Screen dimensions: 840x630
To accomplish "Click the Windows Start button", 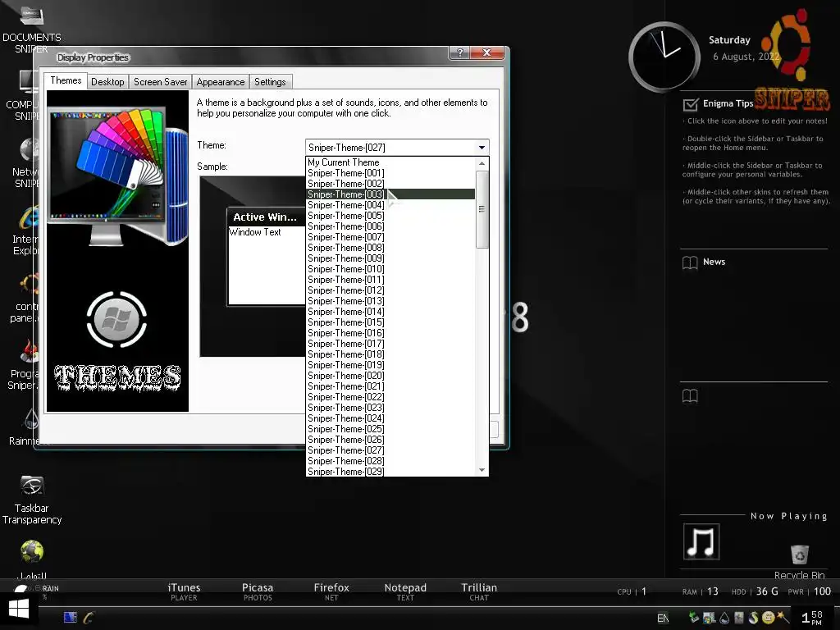I will point(19,609).
